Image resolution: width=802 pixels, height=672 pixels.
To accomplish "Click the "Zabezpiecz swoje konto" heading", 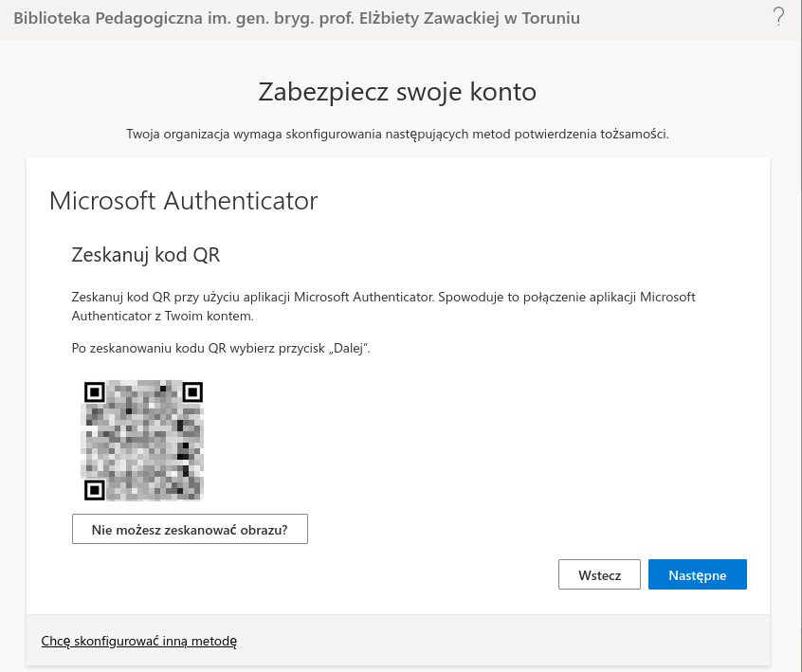I will click(x=397, y=92).
